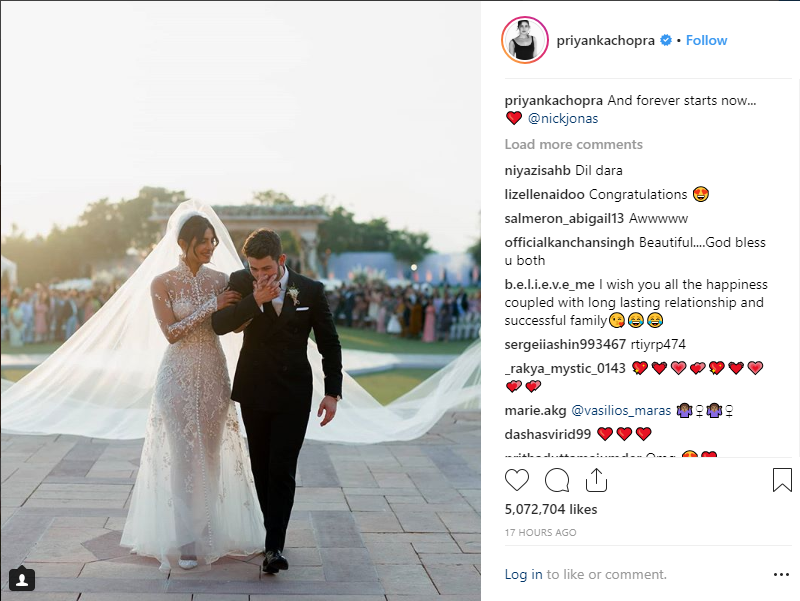Image resolution: width=800 pixels, height=601 pixels.
Task: Like the post with the heart icon
Action: (517, 480)
